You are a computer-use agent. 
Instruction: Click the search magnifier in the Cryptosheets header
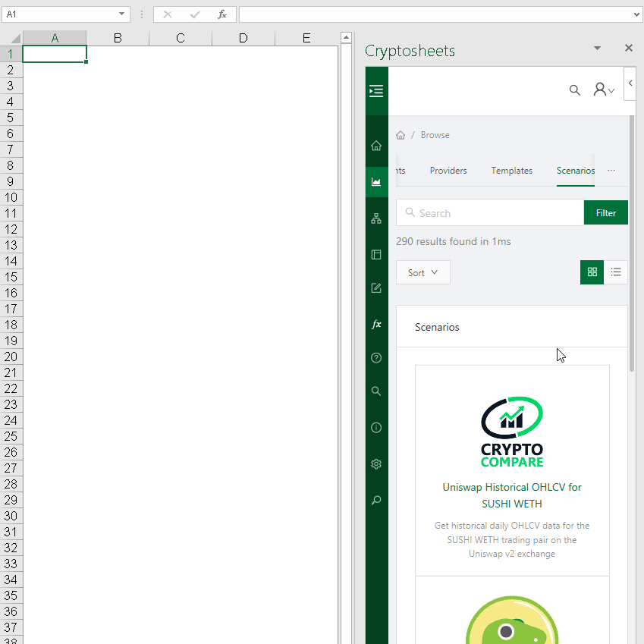[574, 90]
